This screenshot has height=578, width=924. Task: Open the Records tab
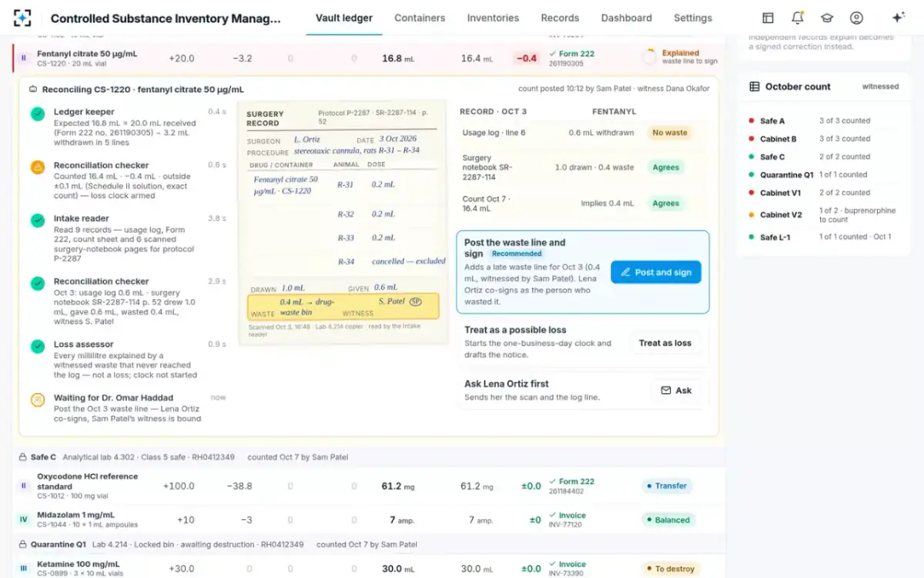pyautogui.click(x=560, y=18)
